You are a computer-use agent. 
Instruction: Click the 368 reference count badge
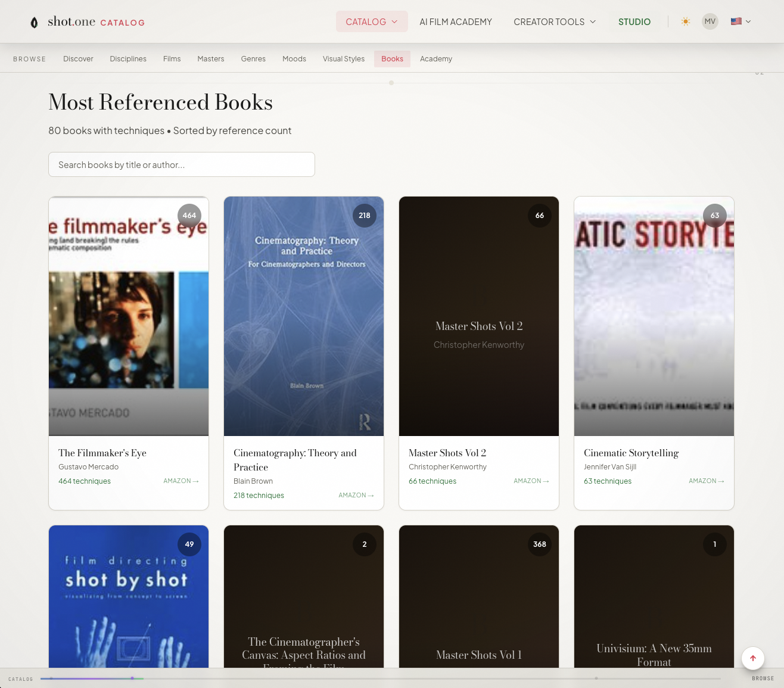tap(540, 544)
